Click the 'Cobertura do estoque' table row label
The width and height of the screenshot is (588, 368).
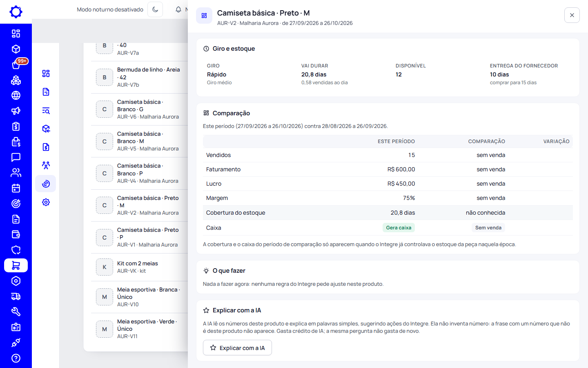236,213
